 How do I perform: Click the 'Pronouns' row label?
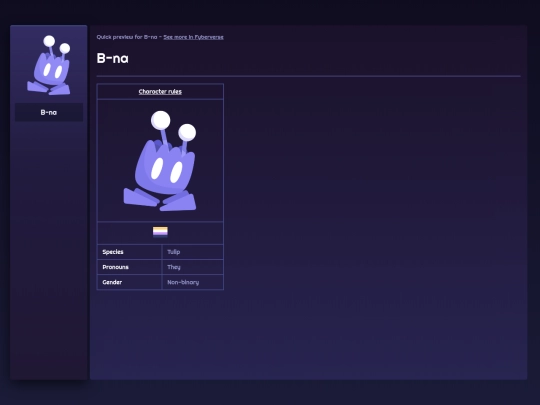115,267
